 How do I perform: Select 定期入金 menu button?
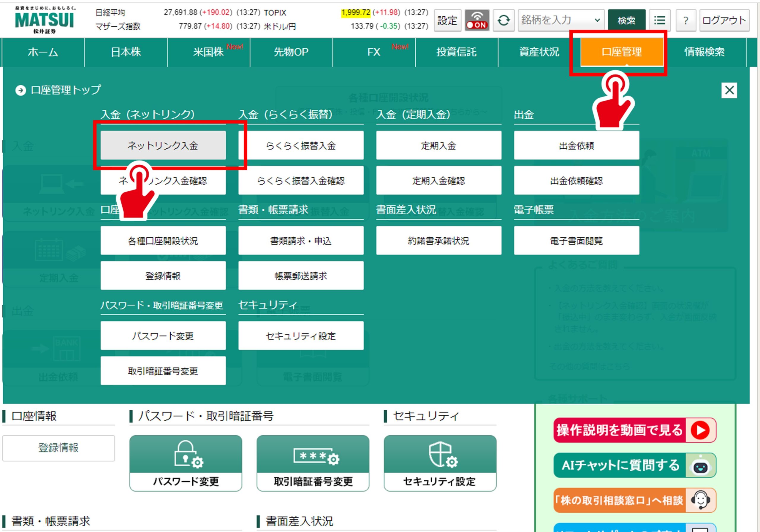438,145
